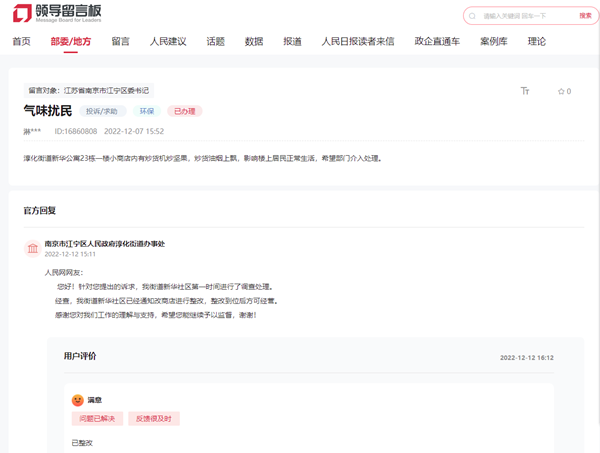Image resolution: width=600 pixels, height=453 pixels.
Task: Select the 部委/地方 tab
Action: (x=71, y=41)
